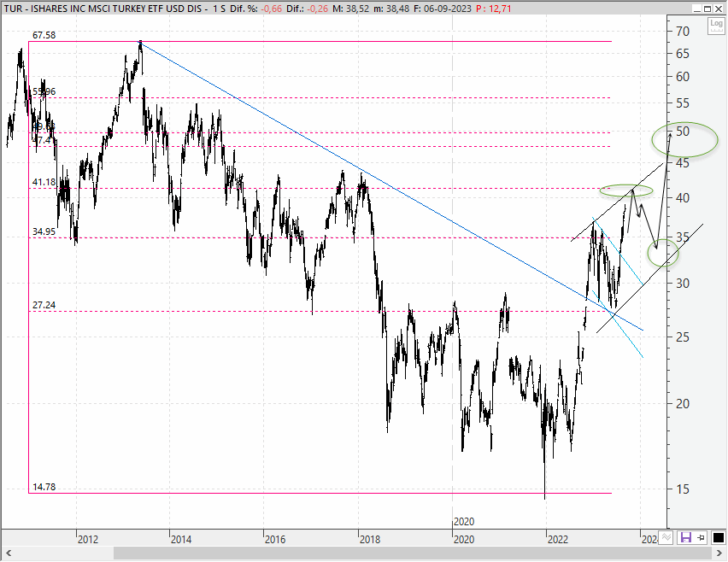The image size is (728, 562).
Task: Close the TUR chart window
Action: pos(719,9)
